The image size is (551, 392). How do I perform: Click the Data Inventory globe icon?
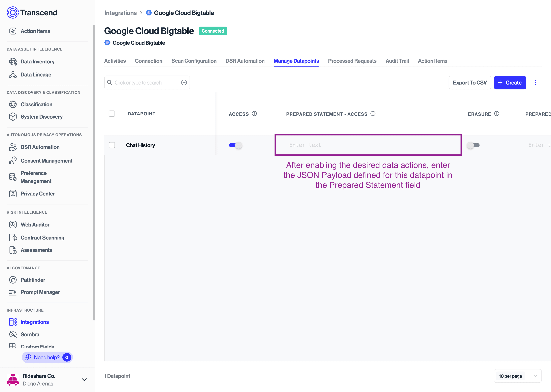[x=13, y=62]
